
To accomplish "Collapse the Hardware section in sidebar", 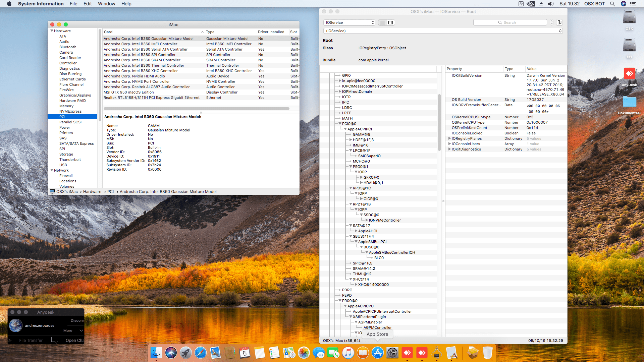I will coord(52,31).
